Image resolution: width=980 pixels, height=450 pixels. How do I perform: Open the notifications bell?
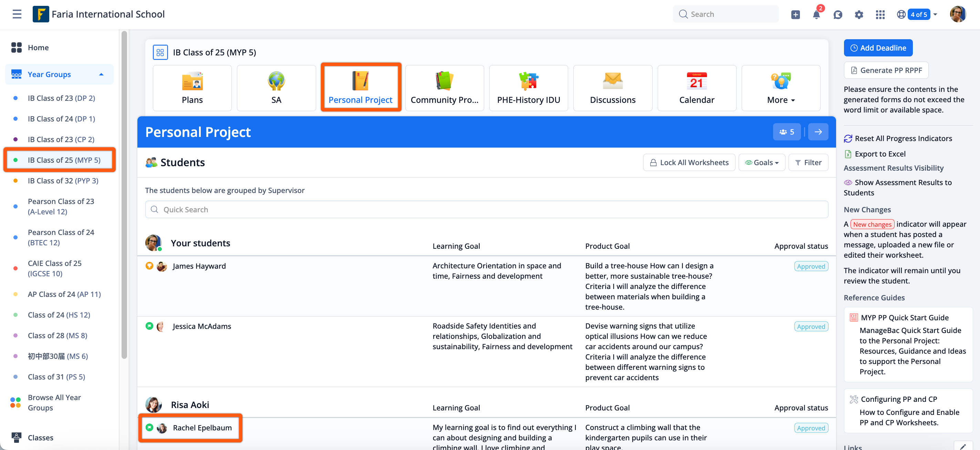(816, 14)
